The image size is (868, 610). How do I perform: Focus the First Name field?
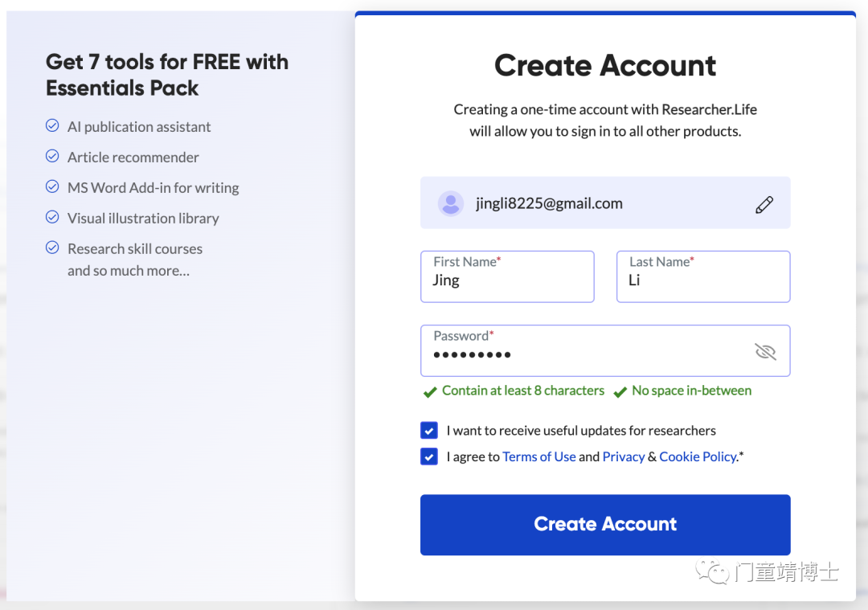[507, 276]
